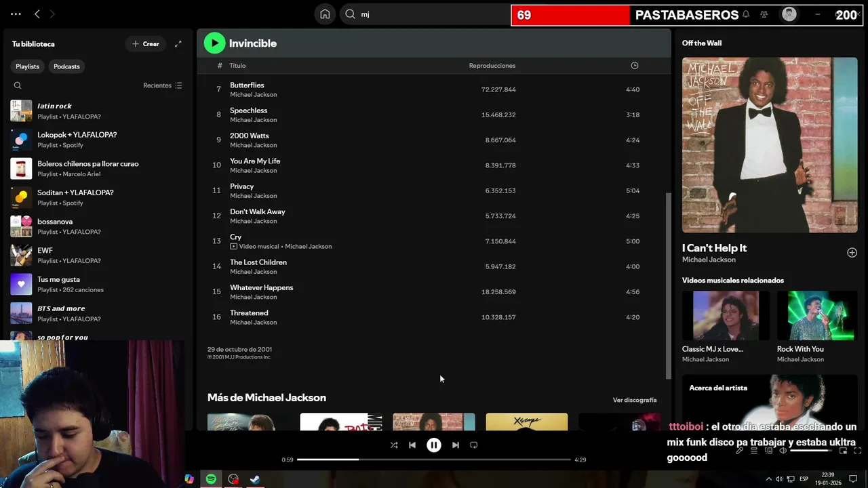Open connect to a device

[x=768, y=451]
